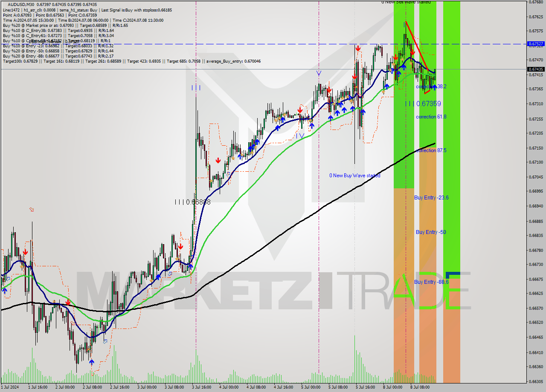Click the '8 Jul 00:00' time axis label

392,387
